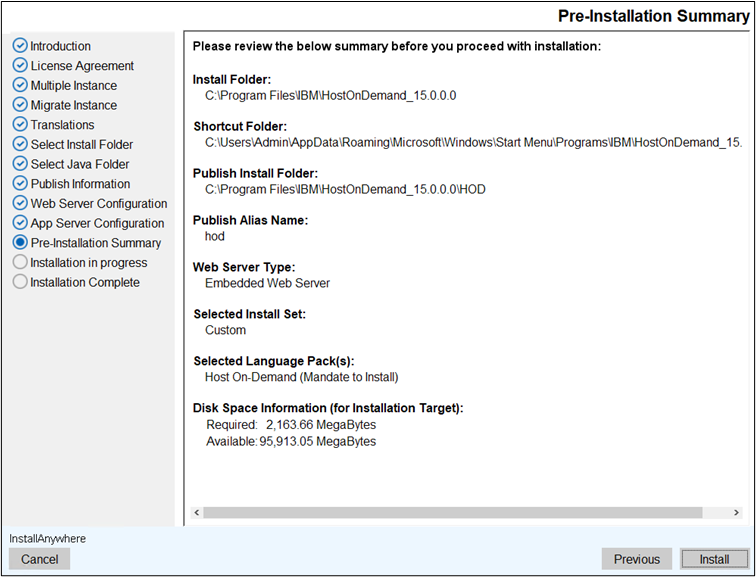756x577 pixels.
Task: Click the Select Java Folder checkmark icon
Action: point(20,164)
